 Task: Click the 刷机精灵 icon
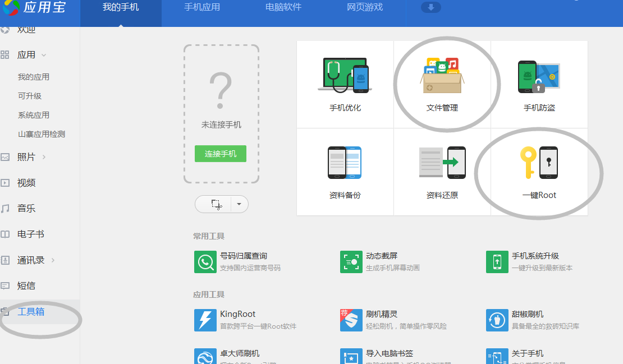pyautogui.click(x=351, y=320)
